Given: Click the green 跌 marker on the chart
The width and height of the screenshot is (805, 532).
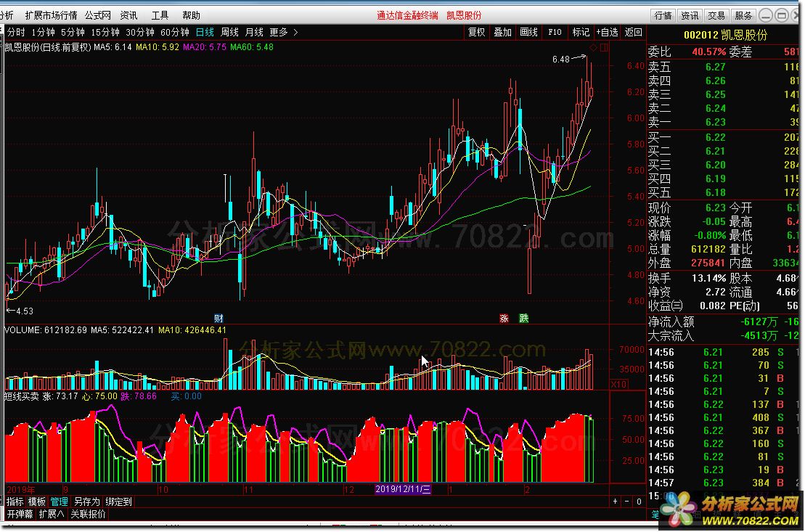Looking at the screenshot, I should click(x=523, y=319).
